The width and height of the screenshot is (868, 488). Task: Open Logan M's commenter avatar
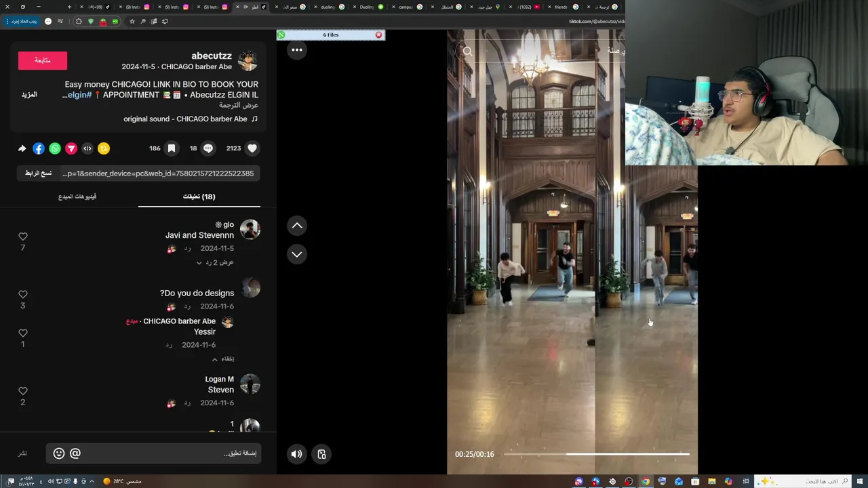(250, 384)
